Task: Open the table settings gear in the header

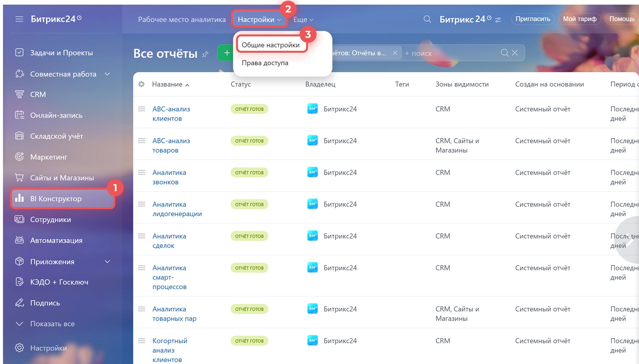Action: click(x=141, y=84)
